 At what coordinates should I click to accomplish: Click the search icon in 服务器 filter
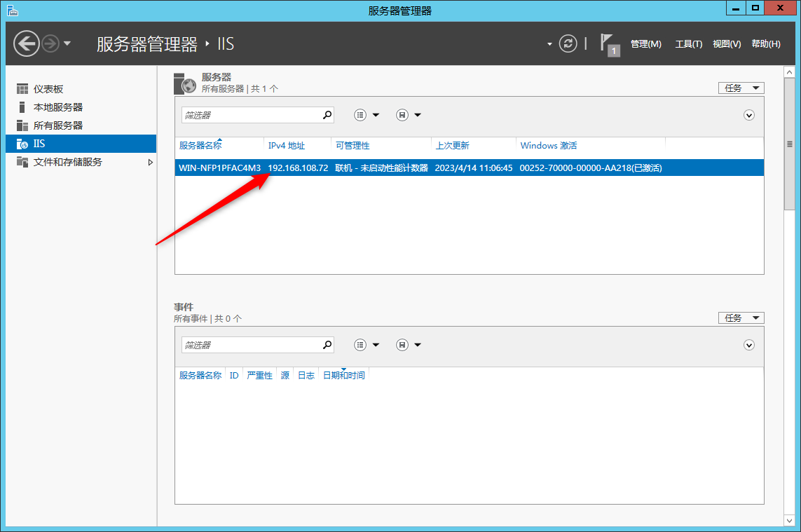(327, 115)
